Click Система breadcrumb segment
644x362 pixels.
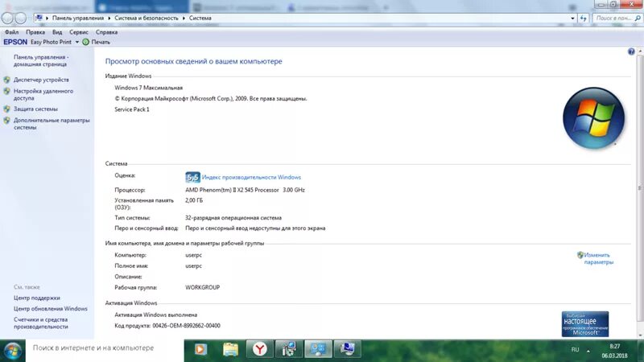click(x=200, y=18)
